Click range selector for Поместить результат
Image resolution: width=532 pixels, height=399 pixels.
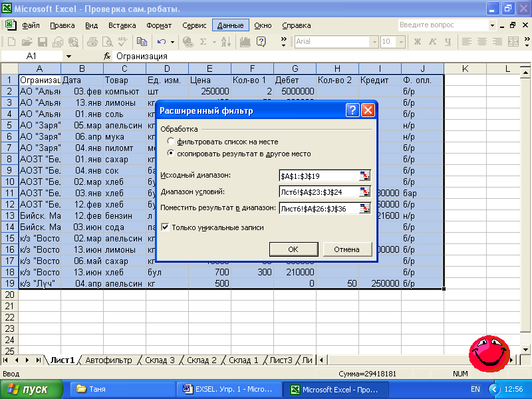(x=364, y=208)
